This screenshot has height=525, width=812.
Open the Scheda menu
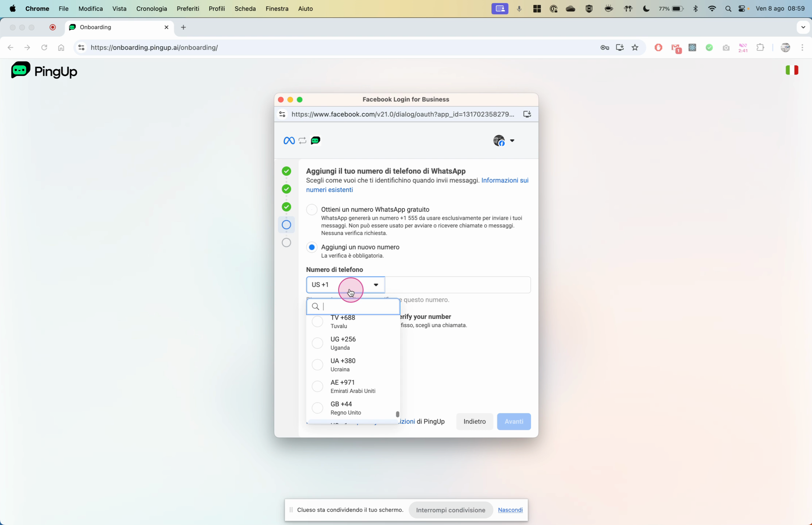[245, 8]
